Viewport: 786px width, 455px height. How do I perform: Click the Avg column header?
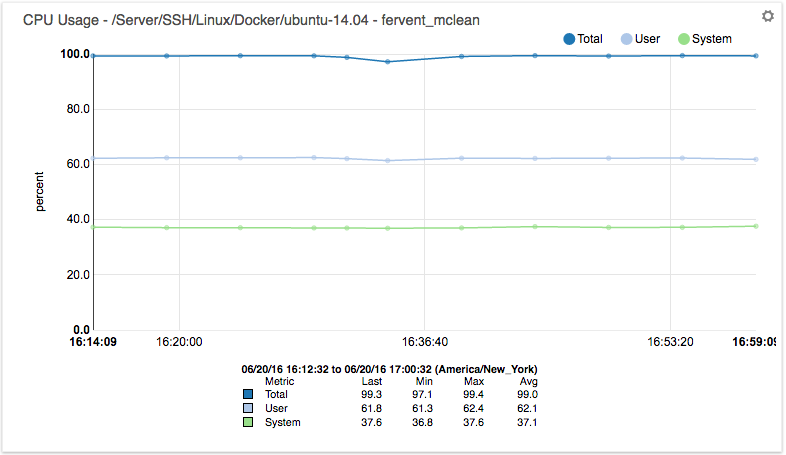[528, 381]
